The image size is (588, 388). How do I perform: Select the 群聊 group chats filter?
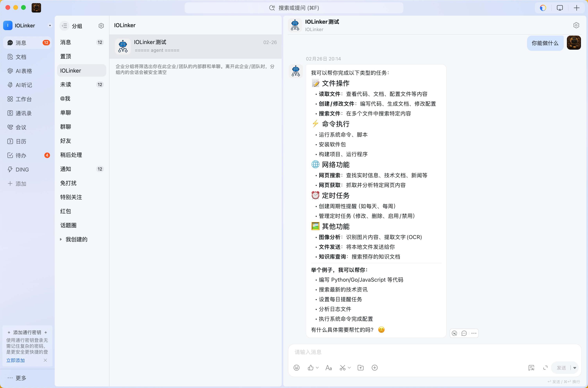tap(82, 127)
